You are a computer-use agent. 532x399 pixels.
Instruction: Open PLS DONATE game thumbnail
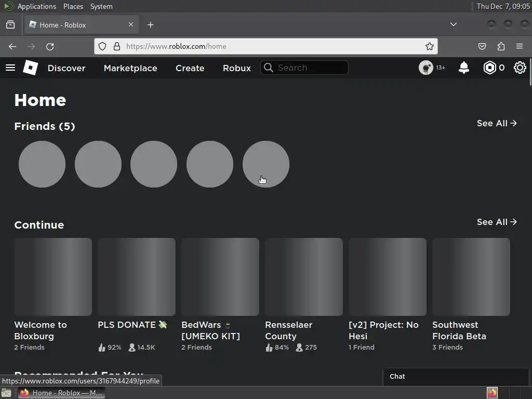[137, 277]
